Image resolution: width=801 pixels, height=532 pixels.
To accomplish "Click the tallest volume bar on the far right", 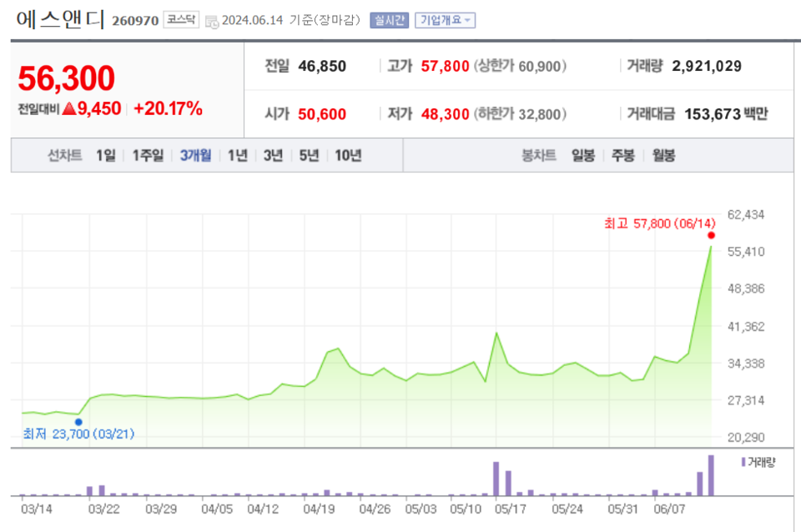I will (x=711, y=475).
